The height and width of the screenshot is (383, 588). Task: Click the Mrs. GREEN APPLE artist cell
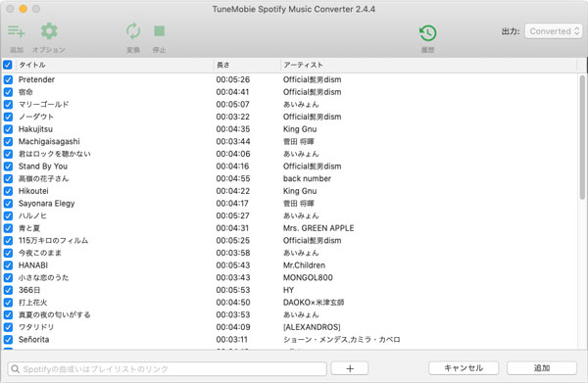pyautogui.click(x=318, y=228)
